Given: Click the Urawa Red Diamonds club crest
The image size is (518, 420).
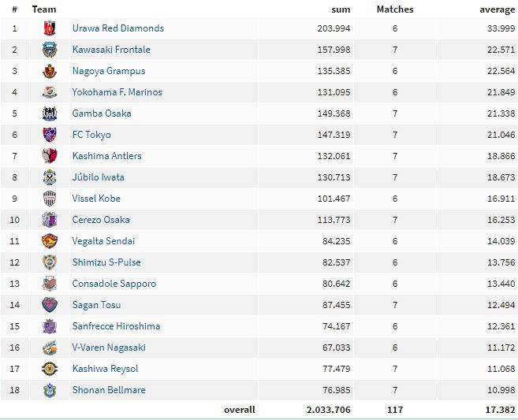Looking at the screenshot, I should point(50,28).
